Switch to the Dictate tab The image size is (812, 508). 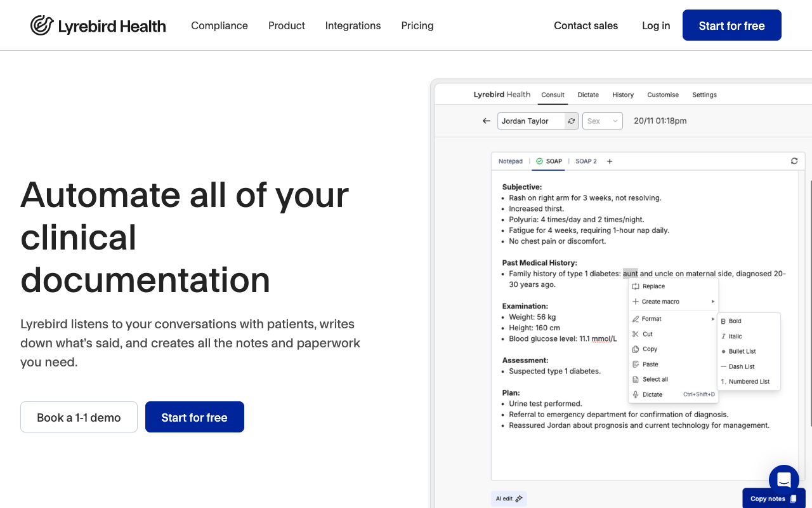[x=588, y=95]
